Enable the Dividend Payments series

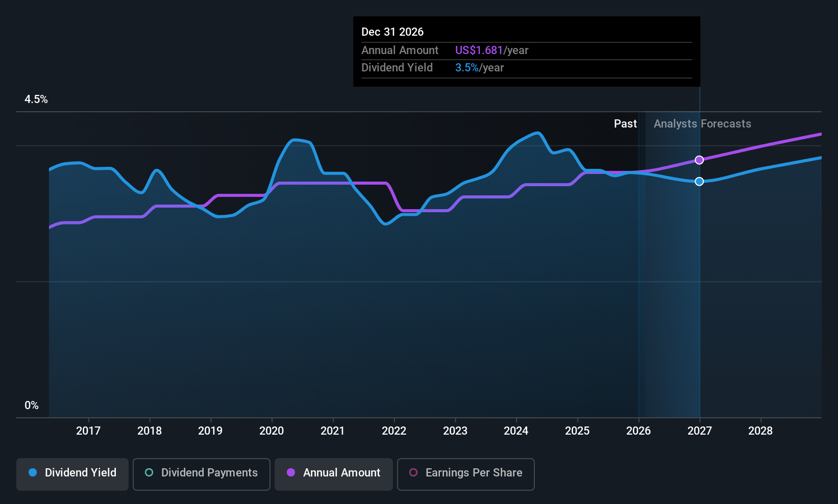[201, 474]
